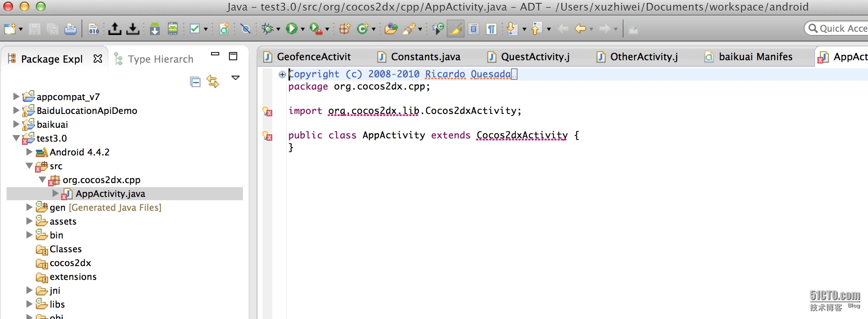Expand the folded copyright comment
868x319 pixels.
282,74
